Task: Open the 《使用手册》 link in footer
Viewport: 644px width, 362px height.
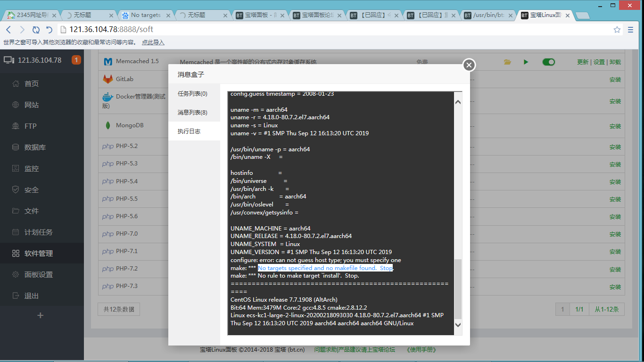Action: click(421, 350)
